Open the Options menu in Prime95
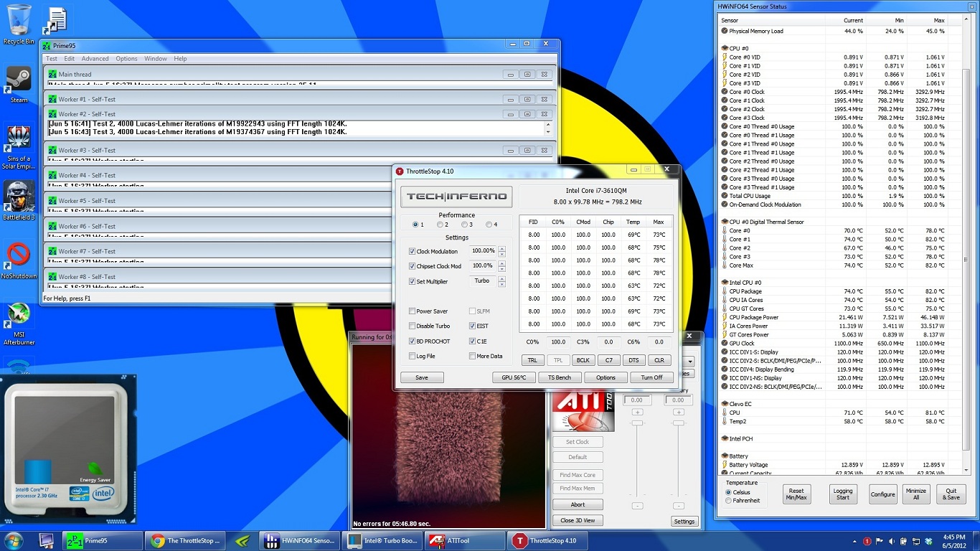The image size is (980, 551). pos(126,59)
